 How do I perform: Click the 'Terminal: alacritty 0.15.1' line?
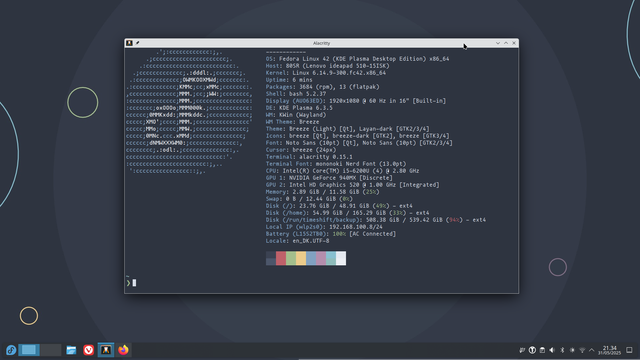tap(309, 156)
